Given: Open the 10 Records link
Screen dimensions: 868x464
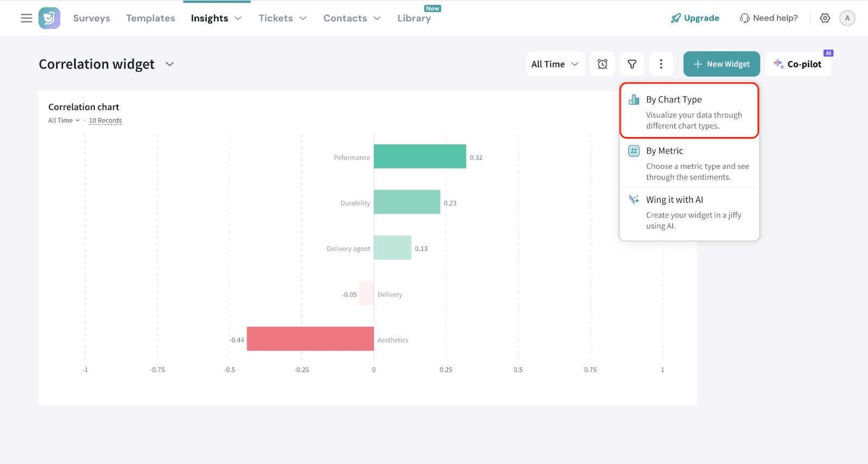Looking at the screenshot, I should (105, 120).
